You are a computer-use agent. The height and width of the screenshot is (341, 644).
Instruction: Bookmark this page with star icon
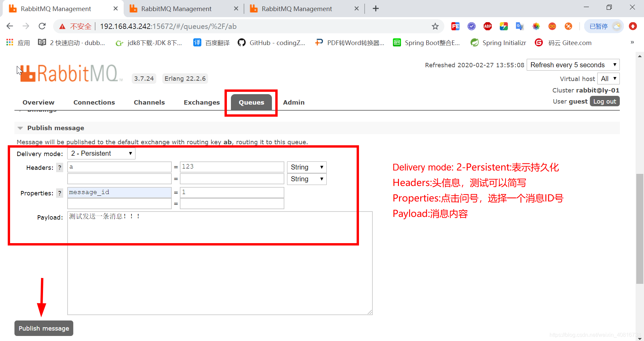[x=435, y=26]
